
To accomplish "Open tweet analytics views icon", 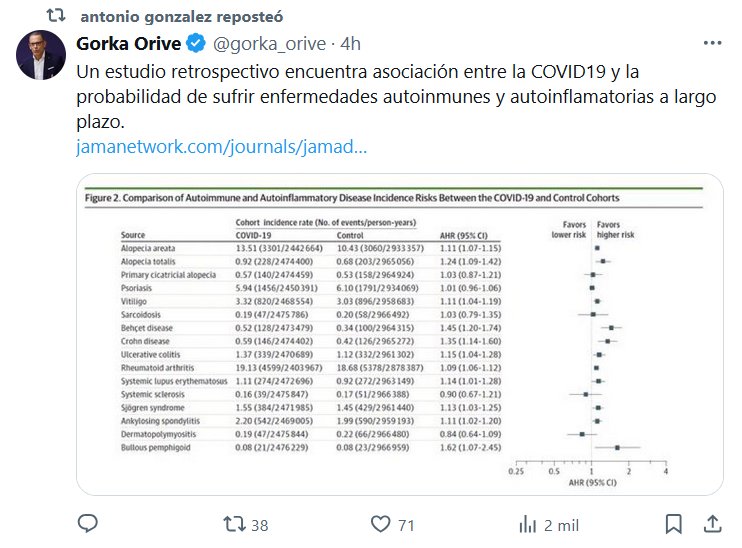I will pos(527,523).
